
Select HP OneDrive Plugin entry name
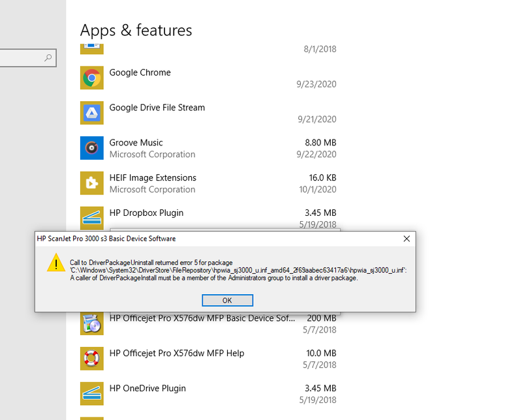(x=147, y=389)
